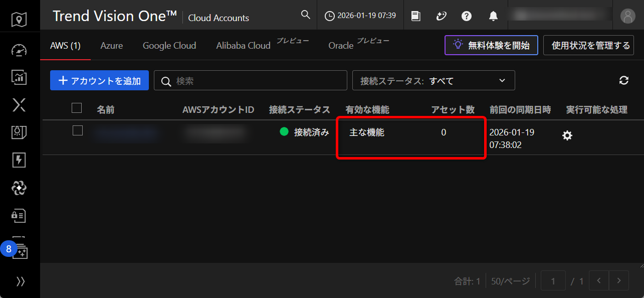Click the linked-loop icon next to book icon
Screen dimensions: 644x298
(441, 16)
